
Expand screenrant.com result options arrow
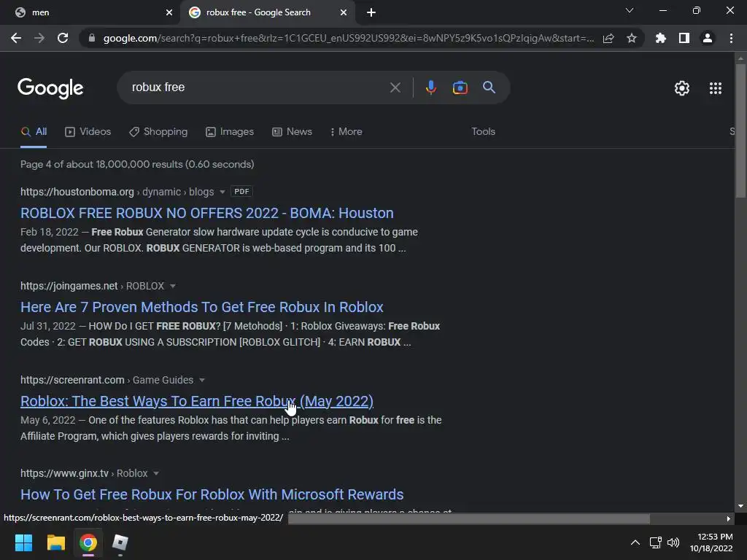[x=202, y=380]
